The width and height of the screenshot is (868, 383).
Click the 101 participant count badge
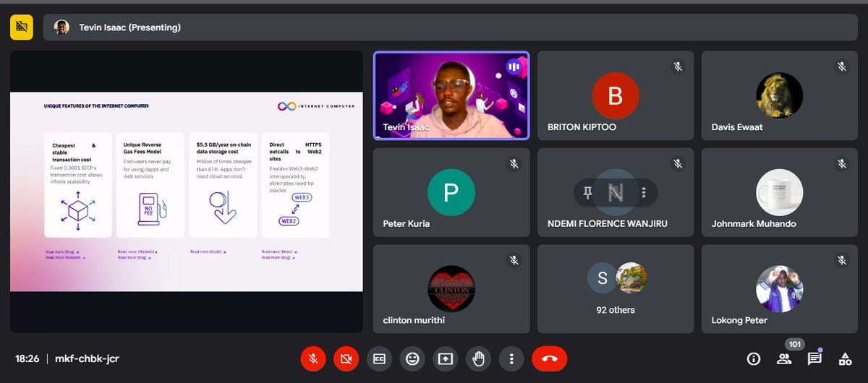[795, 345]
